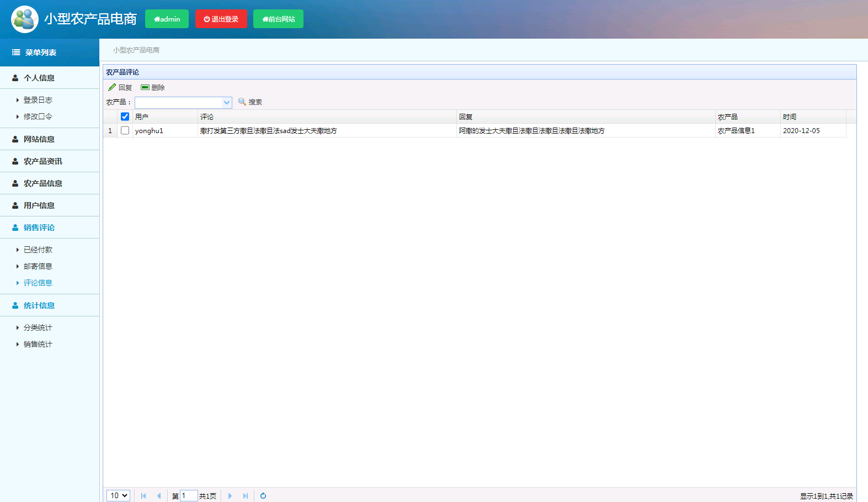Click the site logo avatar icon
The width and height of the screenshot is (868, 502).
[x=25, y=19]
